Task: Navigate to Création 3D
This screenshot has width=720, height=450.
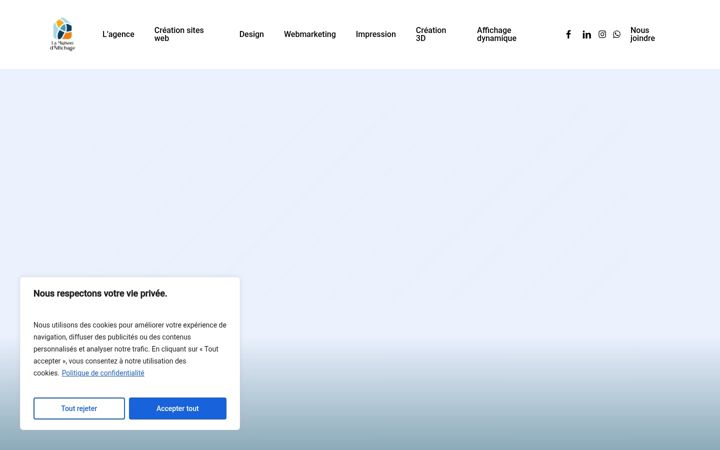Action: (x=431, y=34)
